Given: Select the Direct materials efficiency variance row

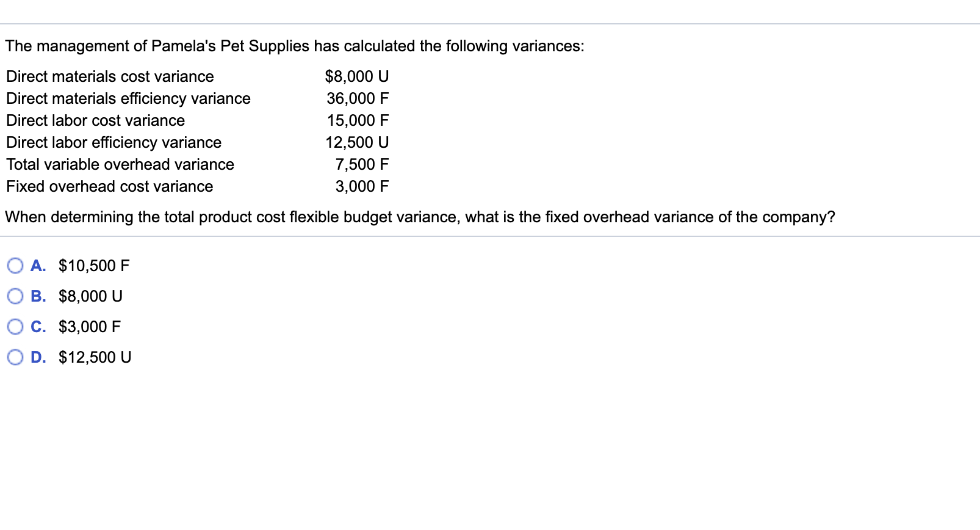Looking at the screenshot, I should (x=128, y=98).
